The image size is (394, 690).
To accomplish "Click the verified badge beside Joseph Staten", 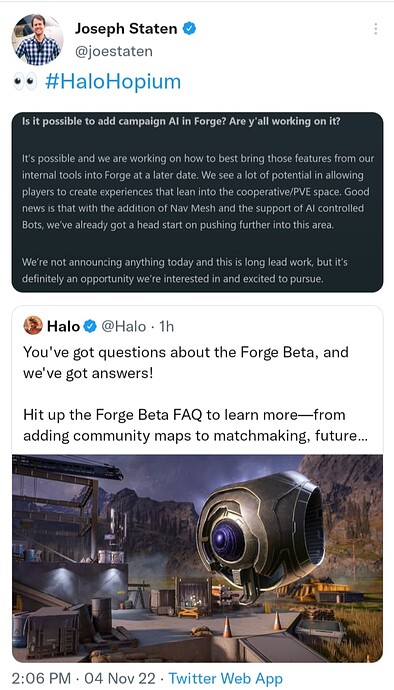I will [189, 29].
